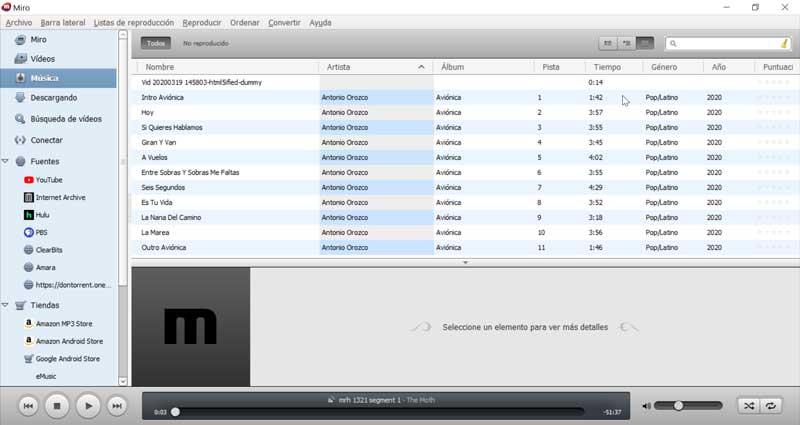Select the Música library
The image size is (800, 425).
point(58,78)
